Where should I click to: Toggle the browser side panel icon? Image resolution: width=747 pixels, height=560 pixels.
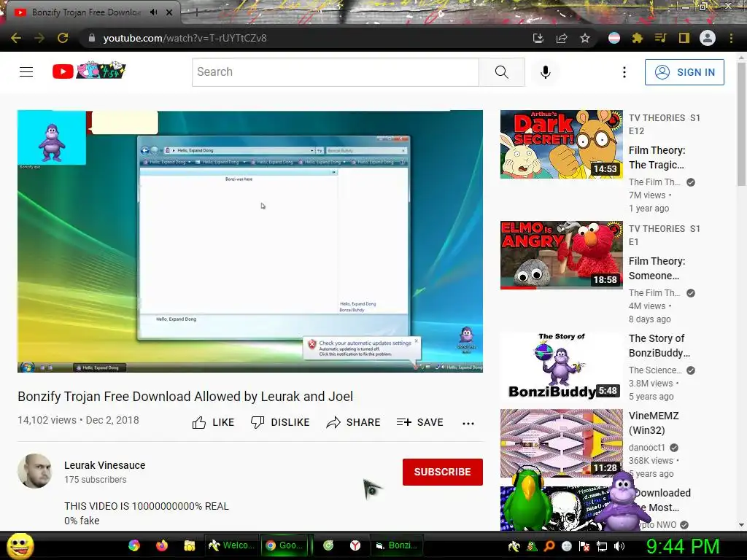[684, 38]
